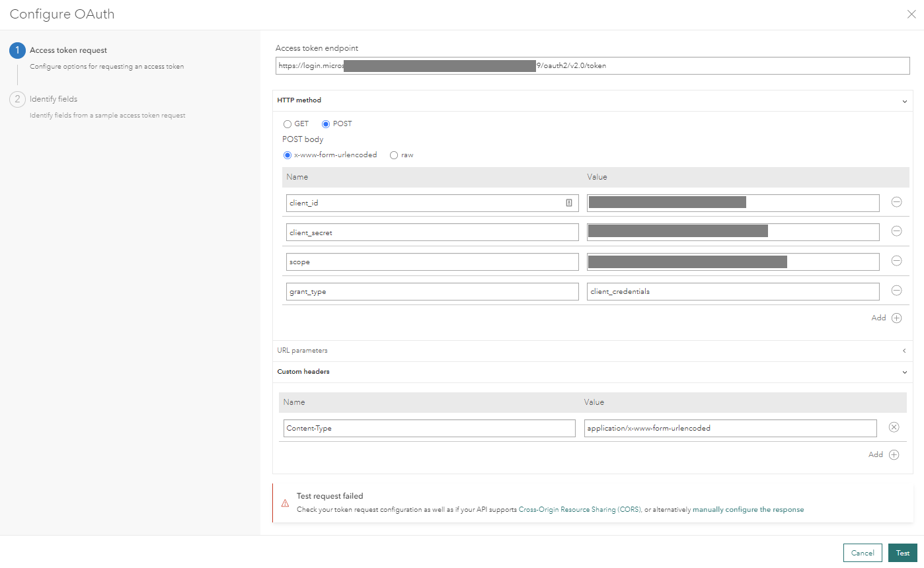924x568 pixels.
Task: Collapse the Custom headers section
Action: [x=904, y=372]
